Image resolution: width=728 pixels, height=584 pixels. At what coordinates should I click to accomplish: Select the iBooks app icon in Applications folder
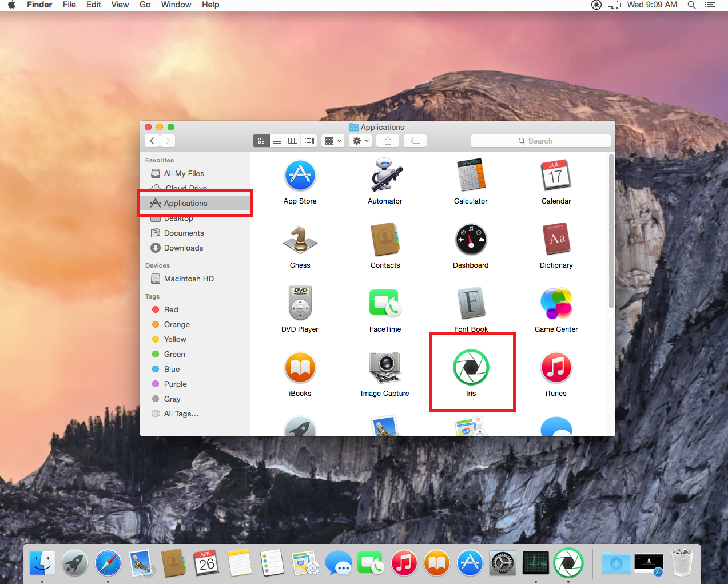(x=300, y=367)
